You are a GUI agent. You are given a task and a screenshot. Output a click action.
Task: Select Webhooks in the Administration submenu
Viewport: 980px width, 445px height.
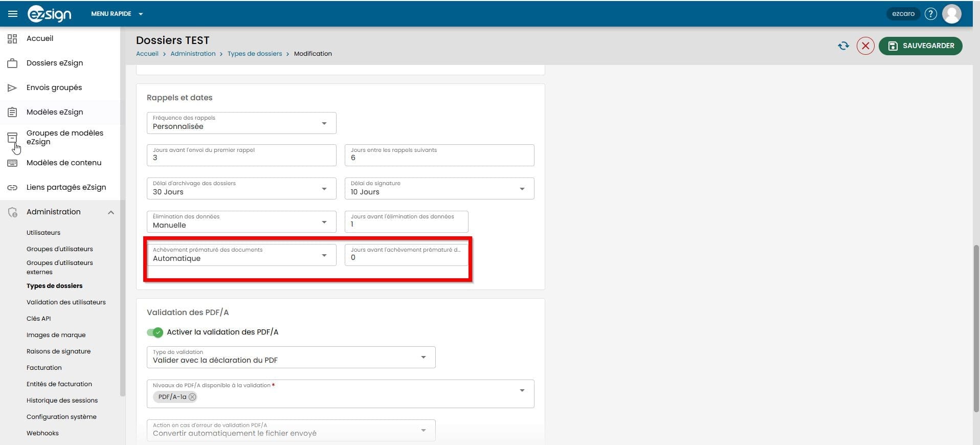point(42,433)
